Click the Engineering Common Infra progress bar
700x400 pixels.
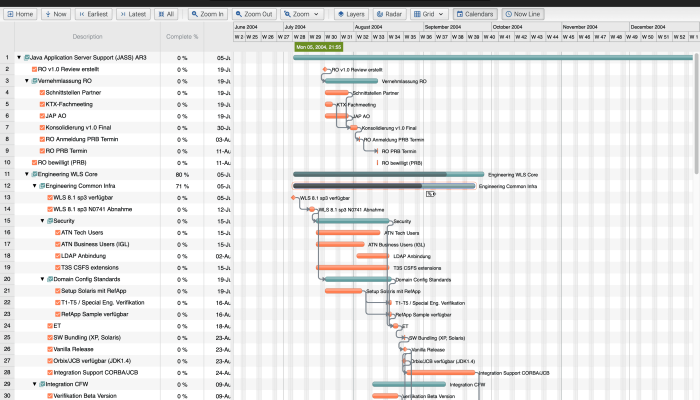[384, 186]
